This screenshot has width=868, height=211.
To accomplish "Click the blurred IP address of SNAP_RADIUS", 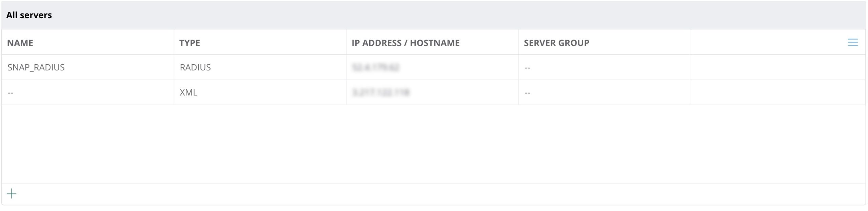I will click(x=376, y=67).
